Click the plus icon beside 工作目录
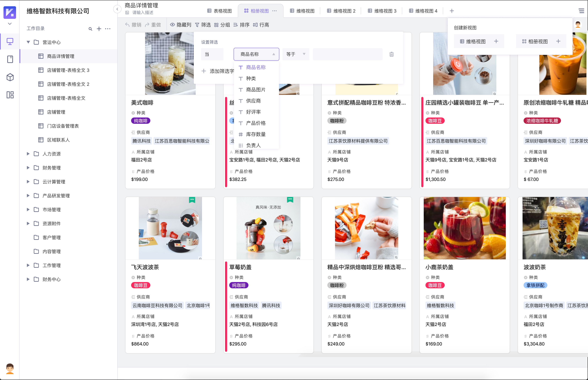The width and height of the screenshot is (588, 380). pos(99,29)
